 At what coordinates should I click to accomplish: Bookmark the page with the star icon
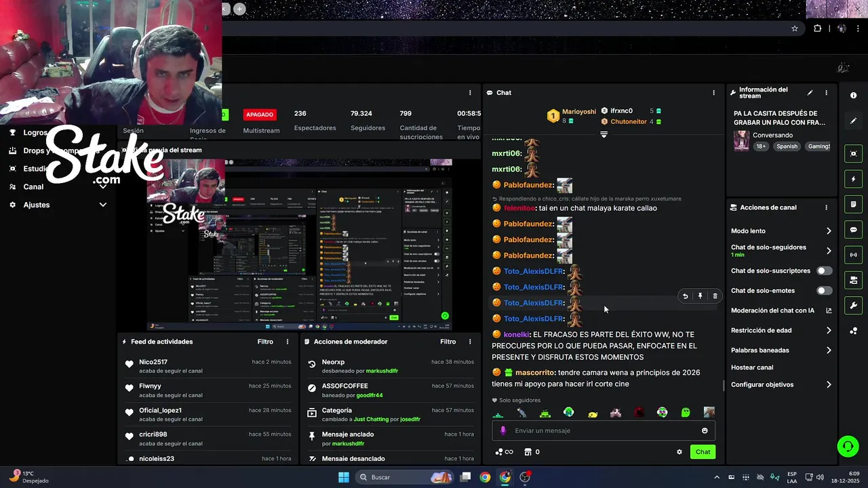tap(795, 28)
